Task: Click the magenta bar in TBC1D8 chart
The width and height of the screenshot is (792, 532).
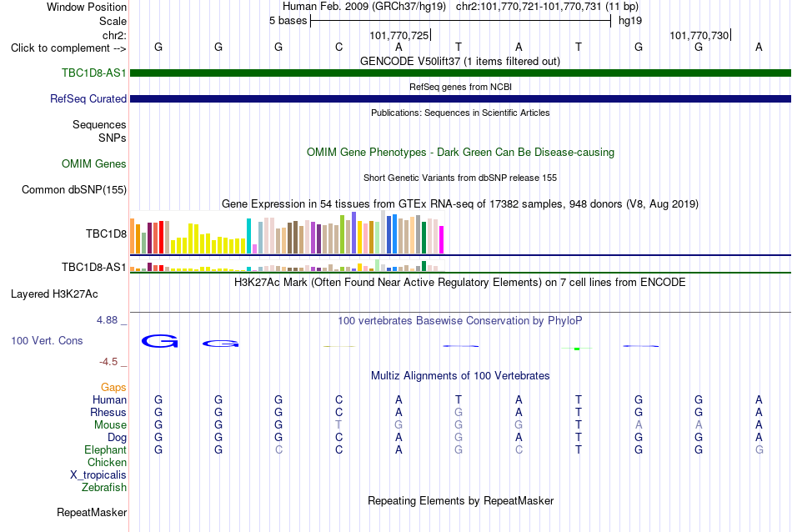Action: 442,239
